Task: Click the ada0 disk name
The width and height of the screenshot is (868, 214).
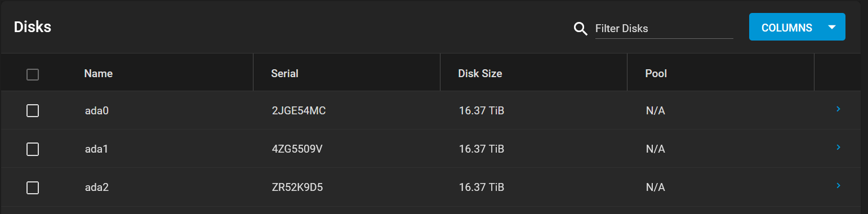Action: [x=96, y=111]
